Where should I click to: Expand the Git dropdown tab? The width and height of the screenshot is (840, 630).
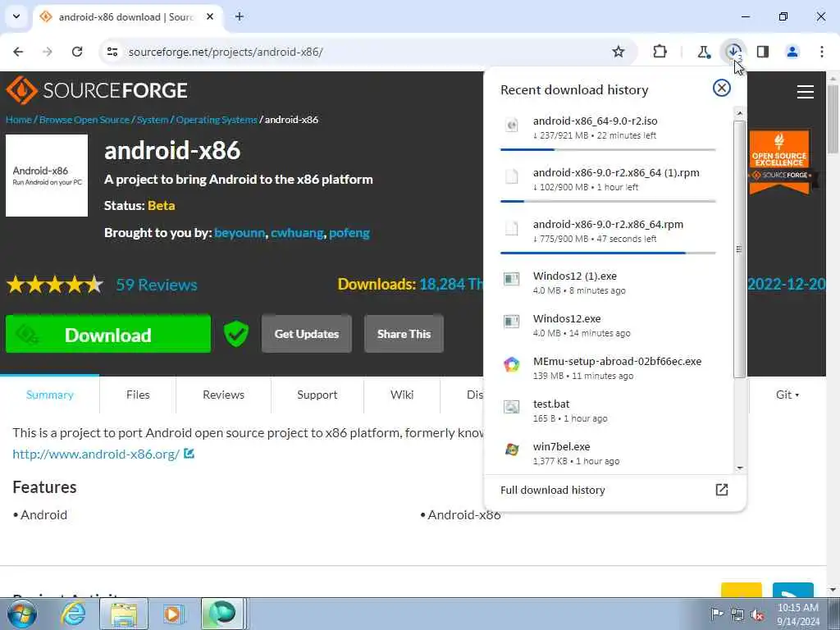(787, 395)
